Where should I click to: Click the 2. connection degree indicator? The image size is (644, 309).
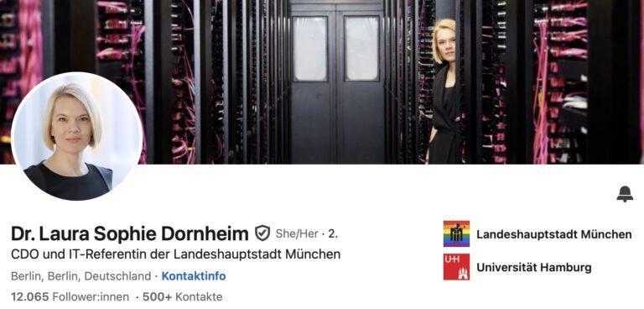[x=333, y=234]
